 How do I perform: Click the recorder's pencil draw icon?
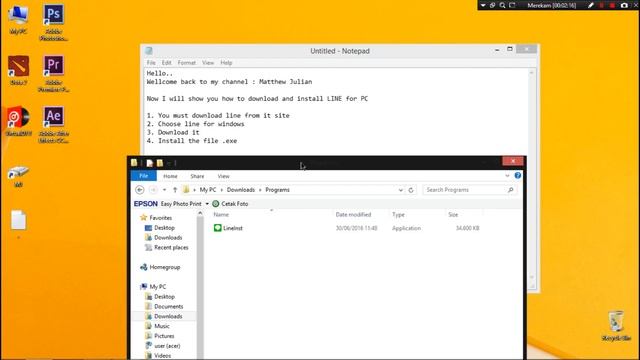591,5
